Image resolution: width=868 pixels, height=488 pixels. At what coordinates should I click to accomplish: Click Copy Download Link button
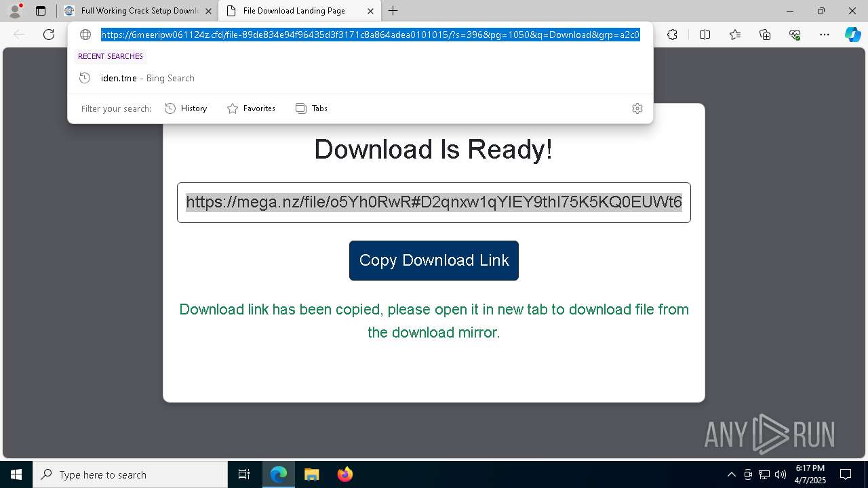[x=434, y=260]
